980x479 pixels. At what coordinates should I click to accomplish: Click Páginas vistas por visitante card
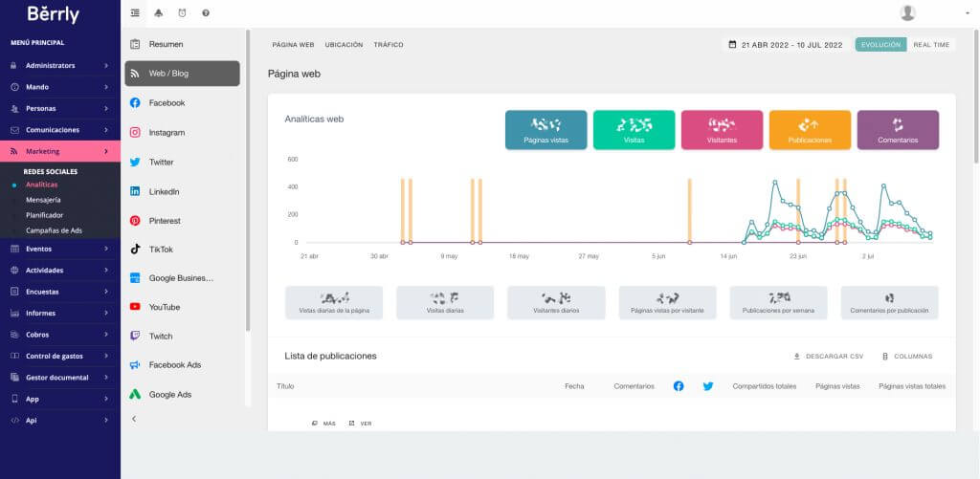667,302
